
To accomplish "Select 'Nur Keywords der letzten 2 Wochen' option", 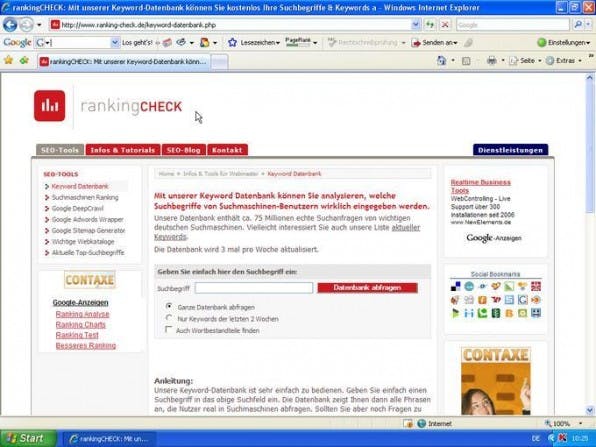I will (x=169, y=318).
